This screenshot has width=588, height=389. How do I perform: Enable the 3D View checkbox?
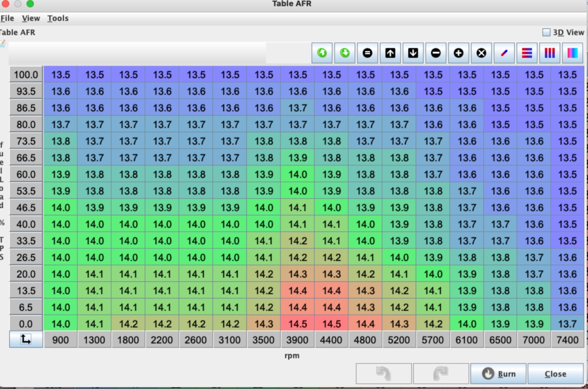click(546, 32)
